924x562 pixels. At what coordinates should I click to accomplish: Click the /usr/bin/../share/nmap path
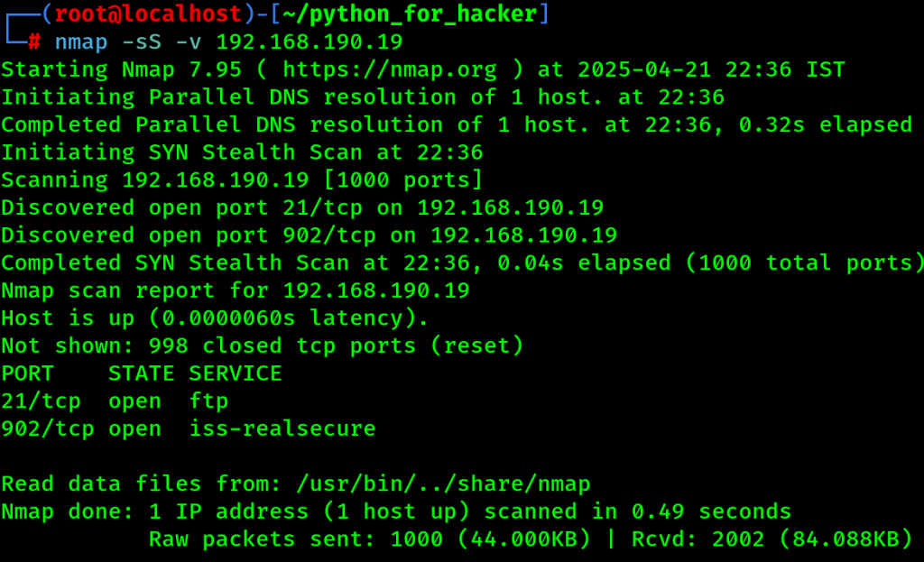point(443,484)
